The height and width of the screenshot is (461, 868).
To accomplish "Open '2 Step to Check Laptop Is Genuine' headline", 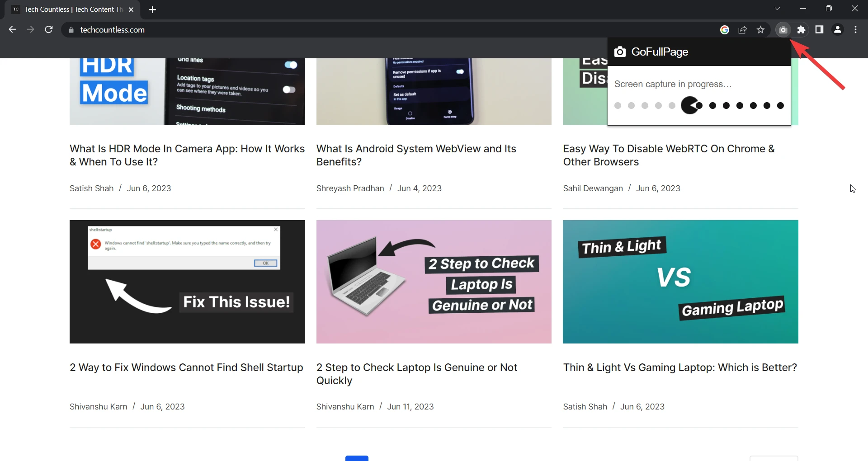I will [x=417, y=374].
